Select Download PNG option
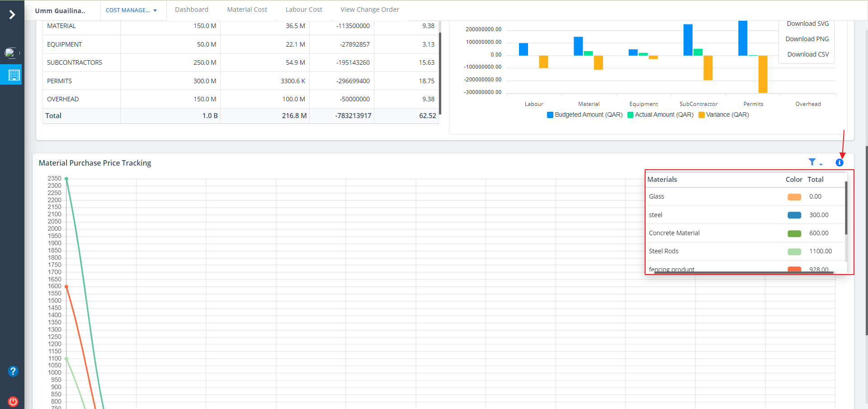Screen dimensions: 868x409 click(x=807, y=39)
